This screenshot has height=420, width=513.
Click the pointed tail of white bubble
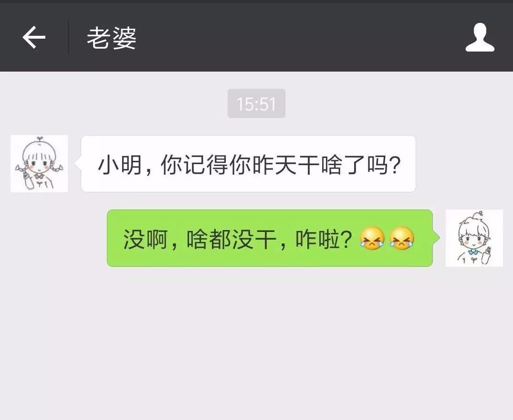[77, 163]
